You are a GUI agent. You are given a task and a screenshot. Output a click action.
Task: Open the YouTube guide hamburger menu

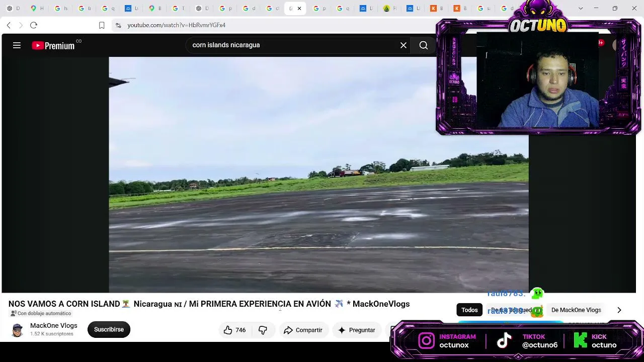[x=17, y=45]
